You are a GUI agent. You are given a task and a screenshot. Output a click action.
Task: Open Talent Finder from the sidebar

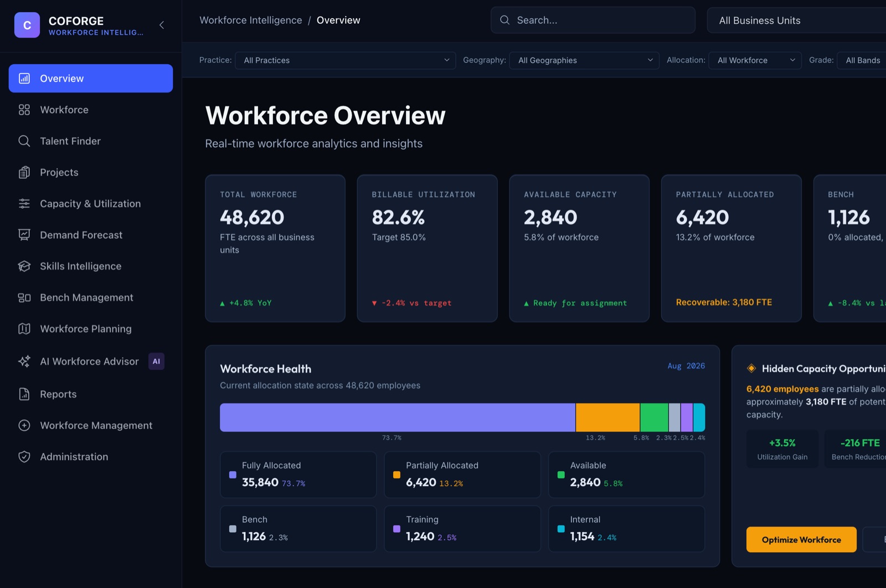[91, 141]
